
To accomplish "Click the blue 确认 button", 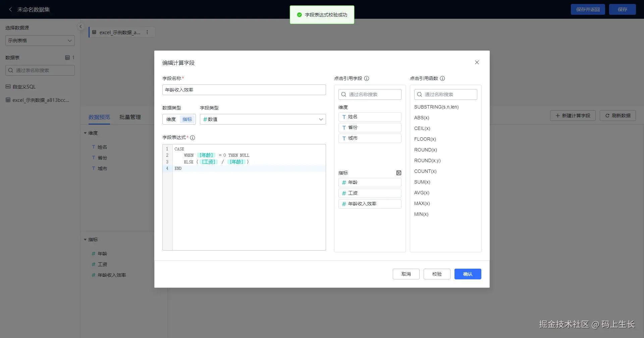I will pos(468,274).
